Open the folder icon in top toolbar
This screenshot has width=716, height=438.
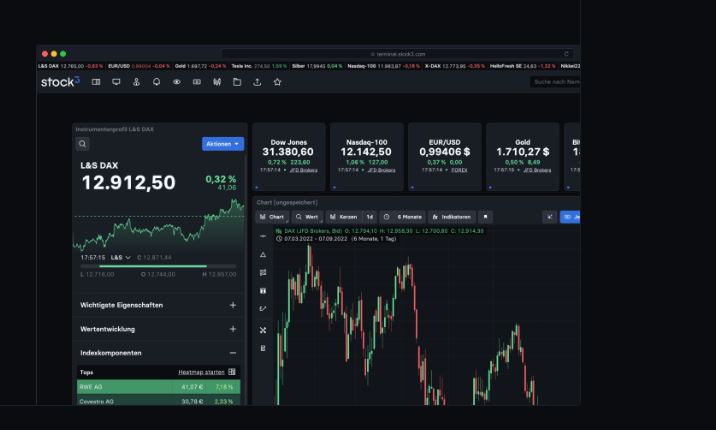[x=237, y=82]
